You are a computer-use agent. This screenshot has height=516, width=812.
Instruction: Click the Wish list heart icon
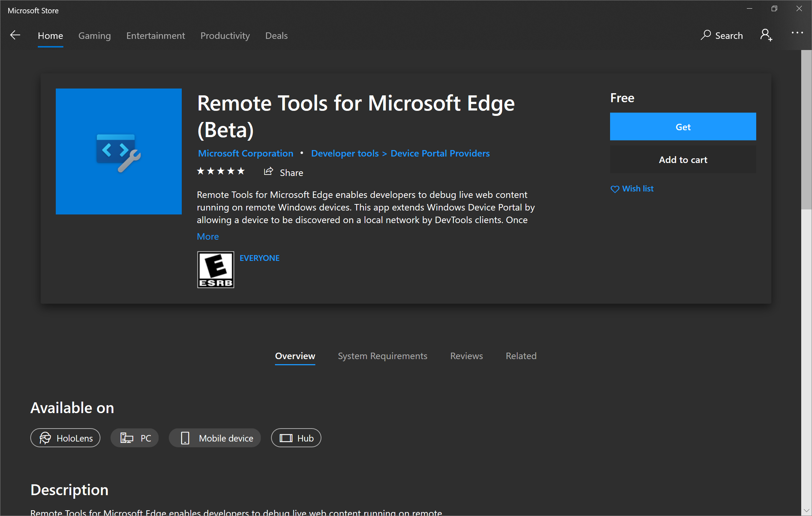pos(615,189)
